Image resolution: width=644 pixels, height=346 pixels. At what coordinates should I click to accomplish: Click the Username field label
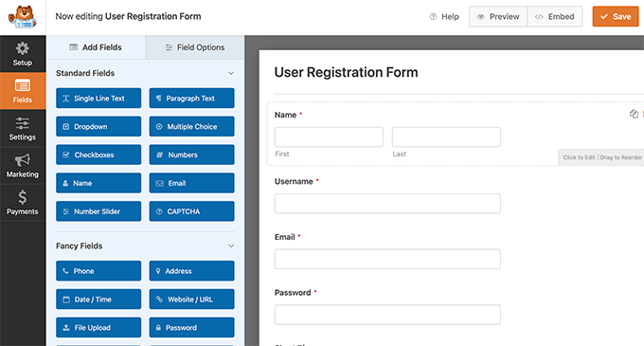click(x=294, y=182)
